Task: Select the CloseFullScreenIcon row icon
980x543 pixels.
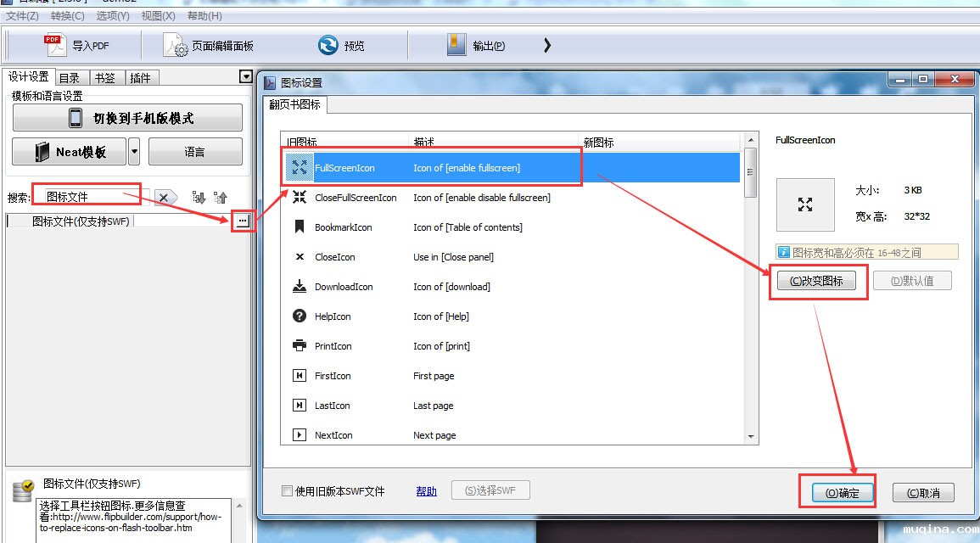Action: (300, 198)
